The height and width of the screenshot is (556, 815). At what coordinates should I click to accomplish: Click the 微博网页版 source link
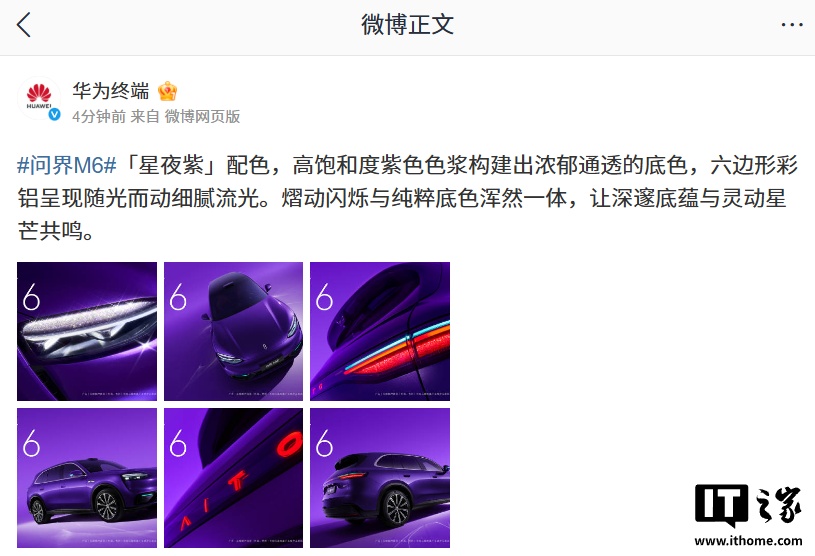[203, 116]
